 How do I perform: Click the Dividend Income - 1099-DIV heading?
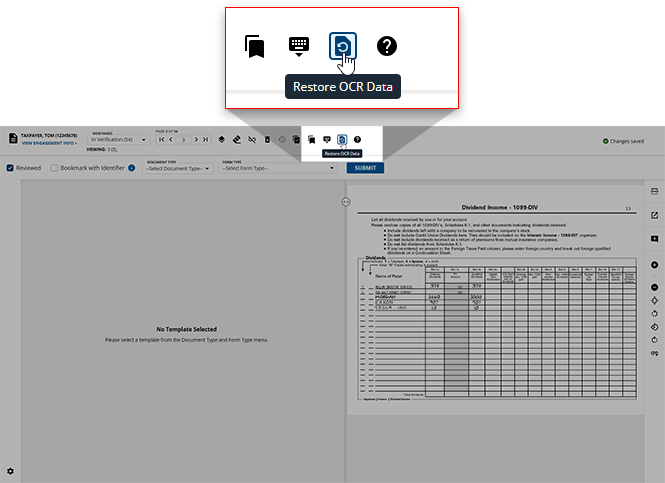(x=500, y=207)
